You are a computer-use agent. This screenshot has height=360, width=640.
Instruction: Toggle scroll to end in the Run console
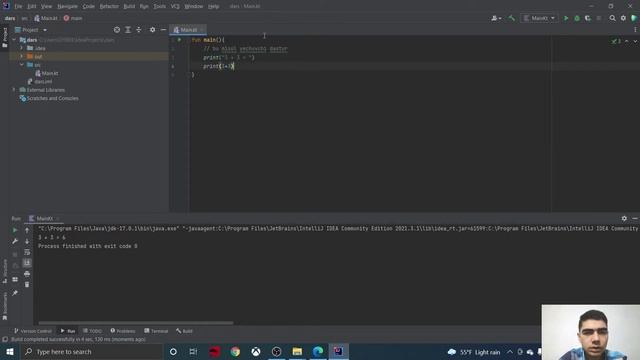[x=27, y=263]
